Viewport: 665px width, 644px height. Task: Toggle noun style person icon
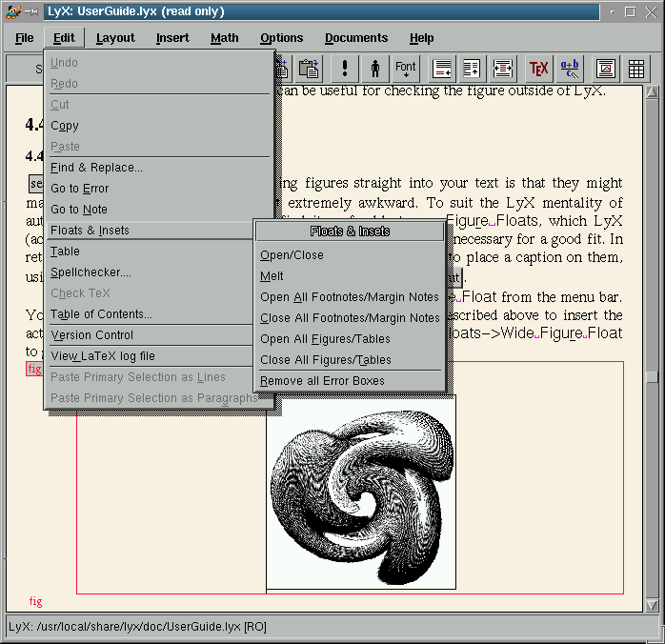pos(375,69)
